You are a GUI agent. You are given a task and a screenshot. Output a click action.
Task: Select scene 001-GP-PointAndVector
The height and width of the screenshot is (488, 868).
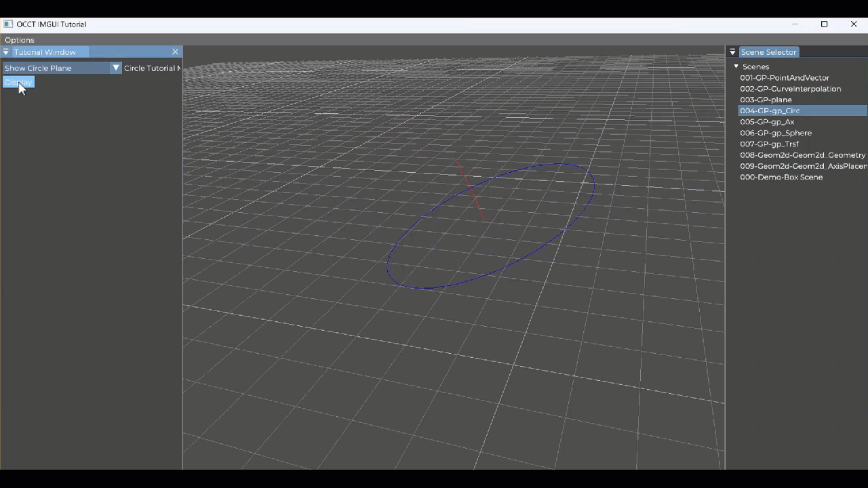(802, 78)
